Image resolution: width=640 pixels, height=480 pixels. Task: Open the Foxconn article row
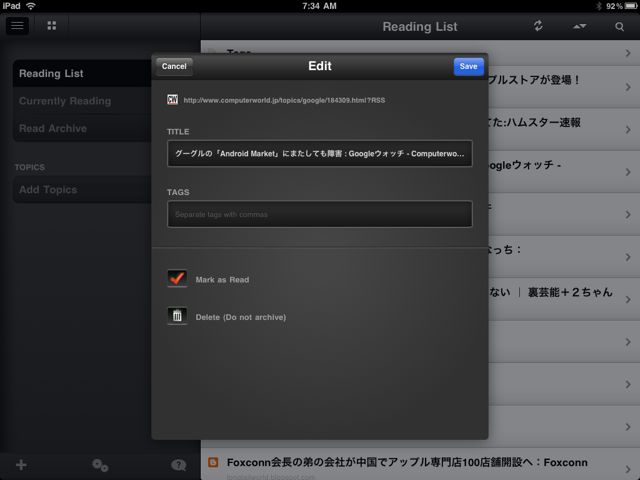420,464
